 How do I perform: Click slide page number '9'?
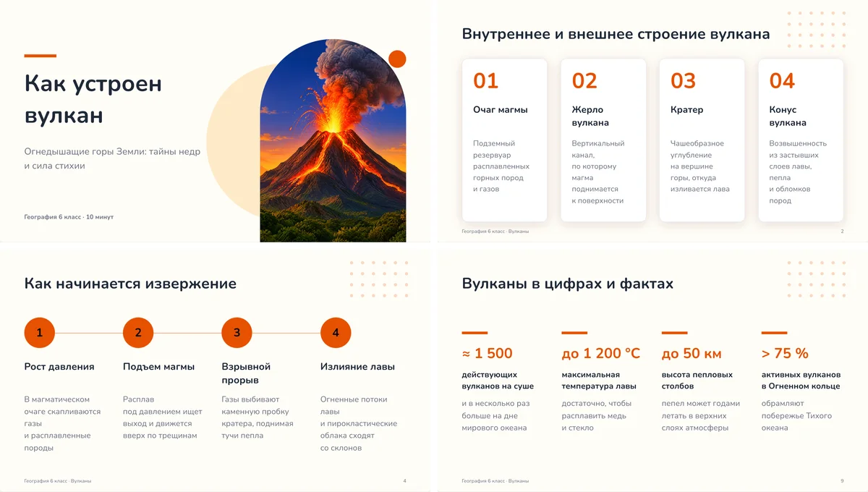[x=842, y=481]
